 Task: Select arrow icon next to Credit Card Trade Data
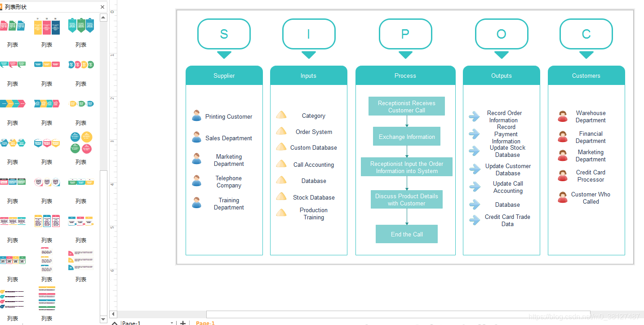tap(475, 220)
